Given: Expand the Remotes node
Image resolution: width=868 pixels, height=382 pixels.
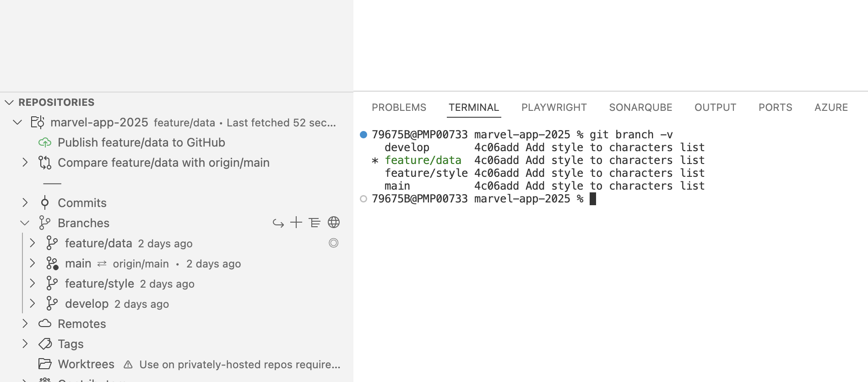Looking at the screenshot, I should 25,324.
